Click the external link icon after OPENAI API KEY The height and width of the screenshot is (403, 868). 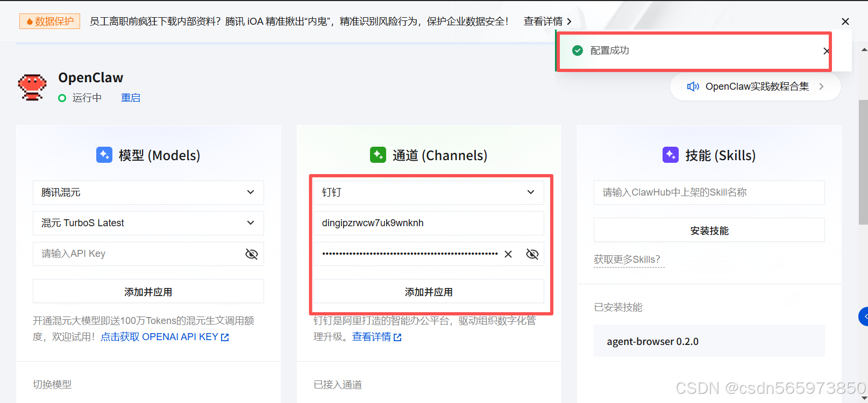[225, 337]
